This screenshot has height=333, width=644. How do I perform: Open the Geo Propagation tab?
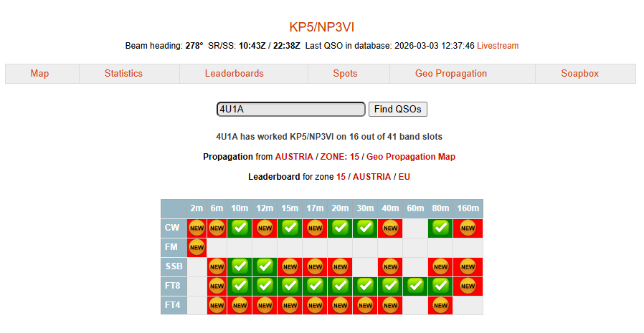[x=450, y=74]
